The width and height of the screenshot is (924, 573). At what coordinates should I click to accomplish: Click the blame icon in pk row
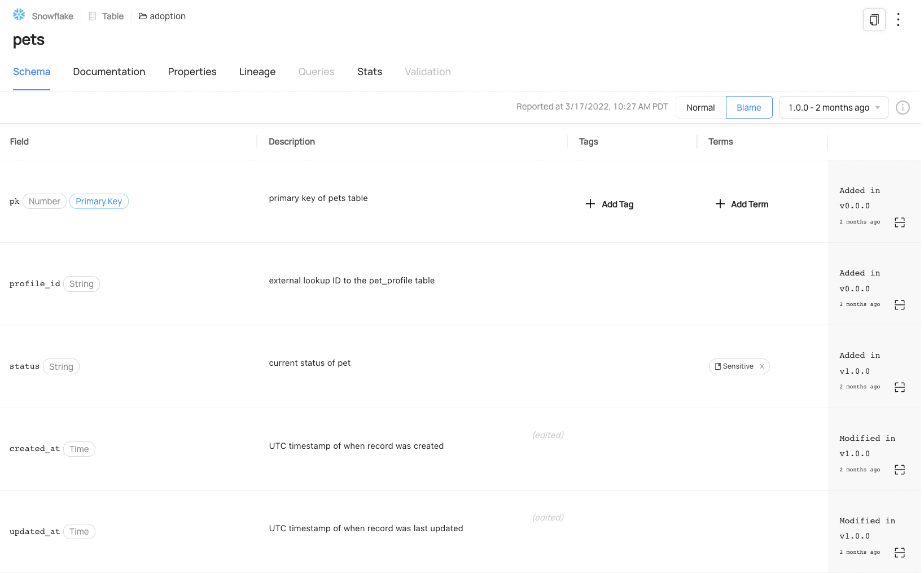coord(900,222)
